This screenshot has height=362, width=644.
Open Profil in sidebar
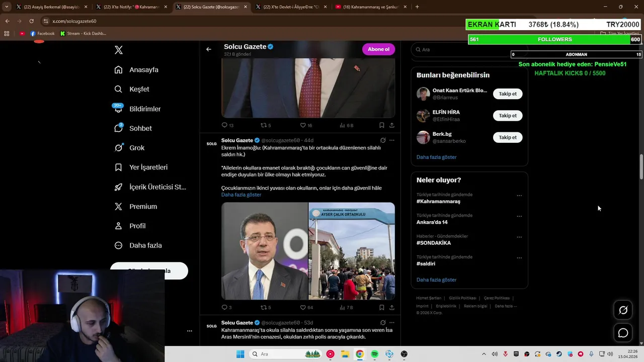click(x=130, y=226)
